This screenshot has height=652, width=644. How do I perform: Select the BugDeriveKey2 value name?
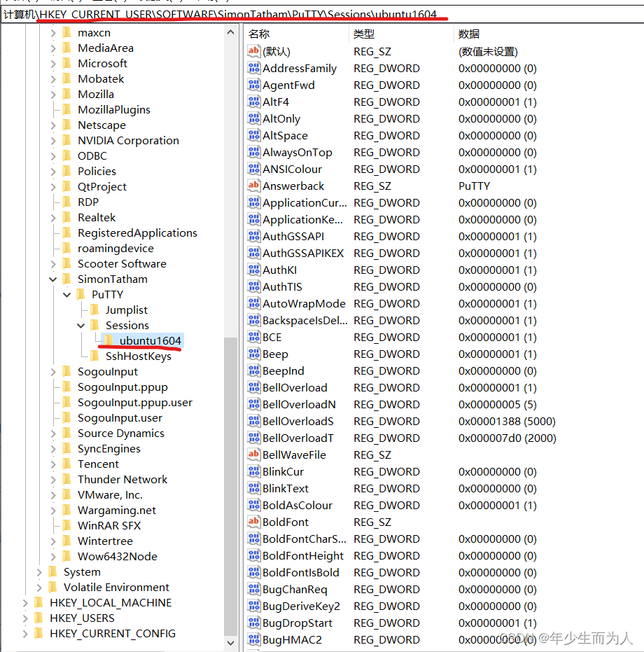[x=302, y=606]
